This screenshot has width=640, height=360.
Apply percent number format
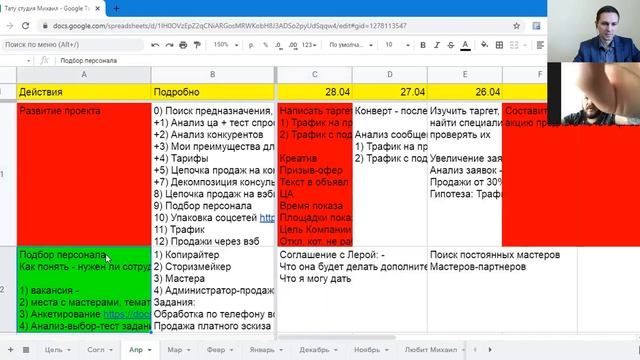pos(265,45)
